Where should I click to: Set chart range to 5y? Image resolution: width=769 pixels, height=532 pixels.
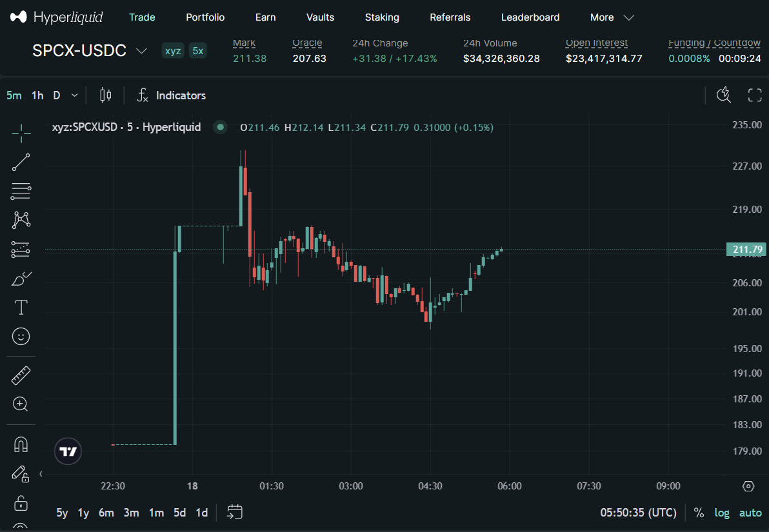63,513
